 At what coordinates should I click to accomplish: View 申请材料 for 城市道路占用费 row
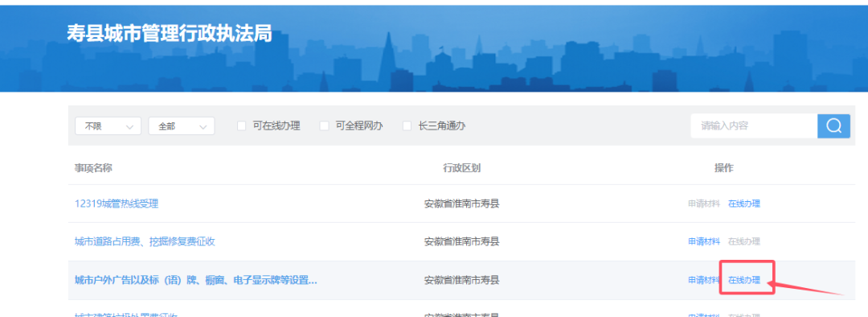pos(704,241)
